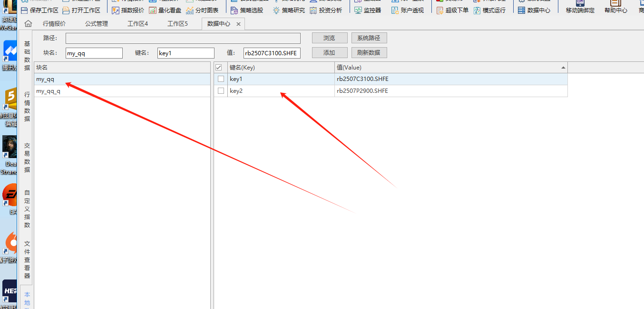Image resolution: width=644 pixels, height=309 pixels.
Task: Click the 浏览 button
Action: point(329,38)
